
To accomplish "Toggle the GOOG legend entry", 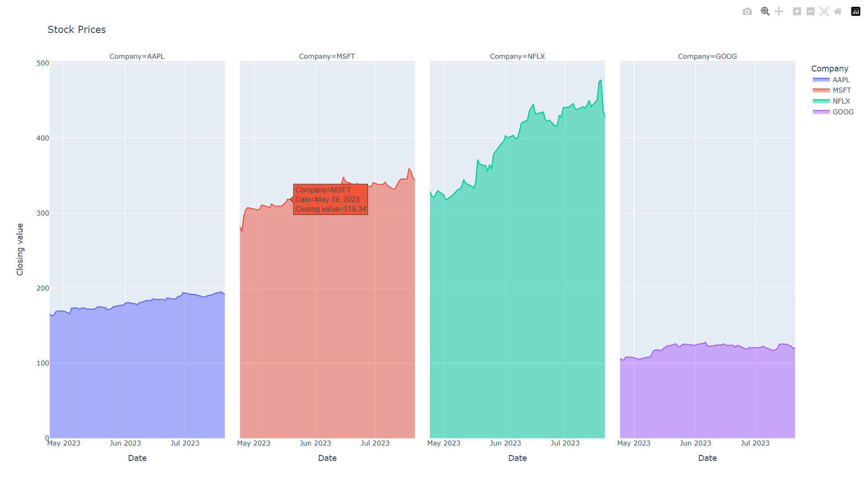I will (842, 112).
